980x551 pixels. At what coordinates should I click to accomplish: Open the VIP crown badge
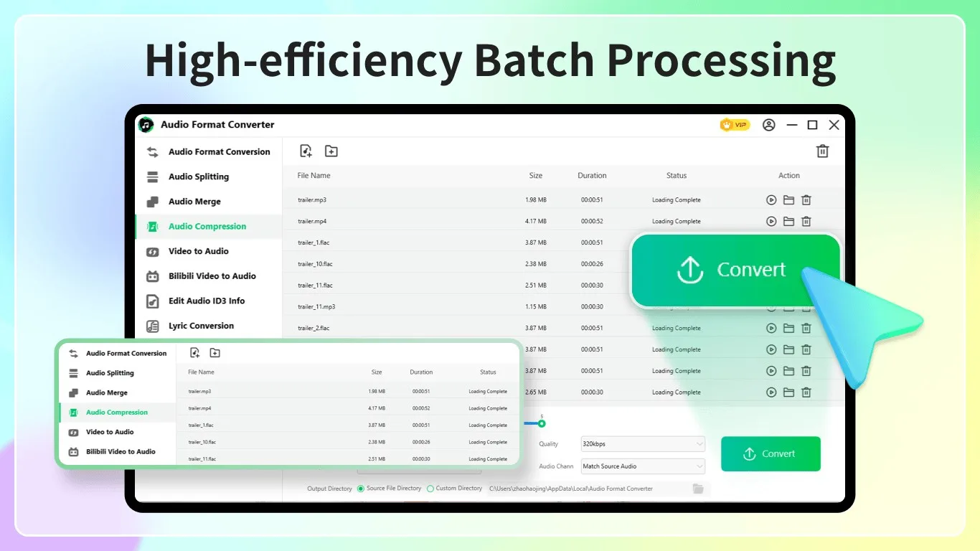click(734, 125)
